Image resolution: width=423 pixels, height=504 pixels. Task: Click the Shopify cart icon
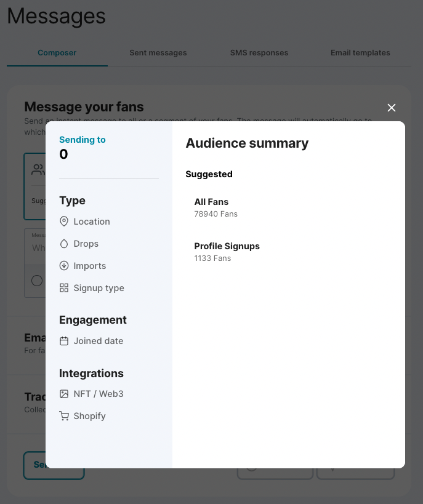pos(64,416)
